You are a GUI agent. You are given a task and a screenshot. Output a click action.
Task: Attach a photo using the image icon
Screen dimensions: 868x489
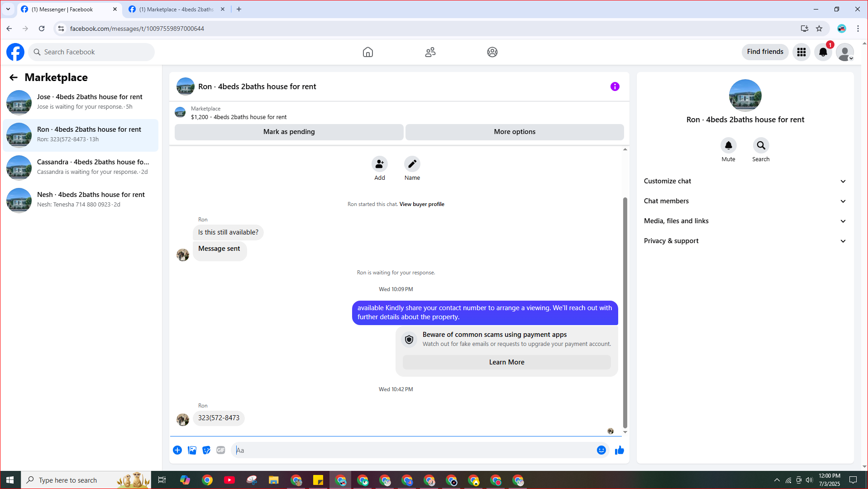click(192, 450)
